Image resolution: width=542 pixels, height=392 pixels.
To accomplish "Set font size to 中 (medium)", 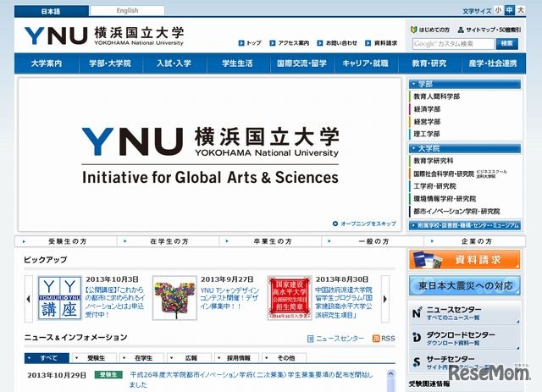I will click(x=510, y=10).
